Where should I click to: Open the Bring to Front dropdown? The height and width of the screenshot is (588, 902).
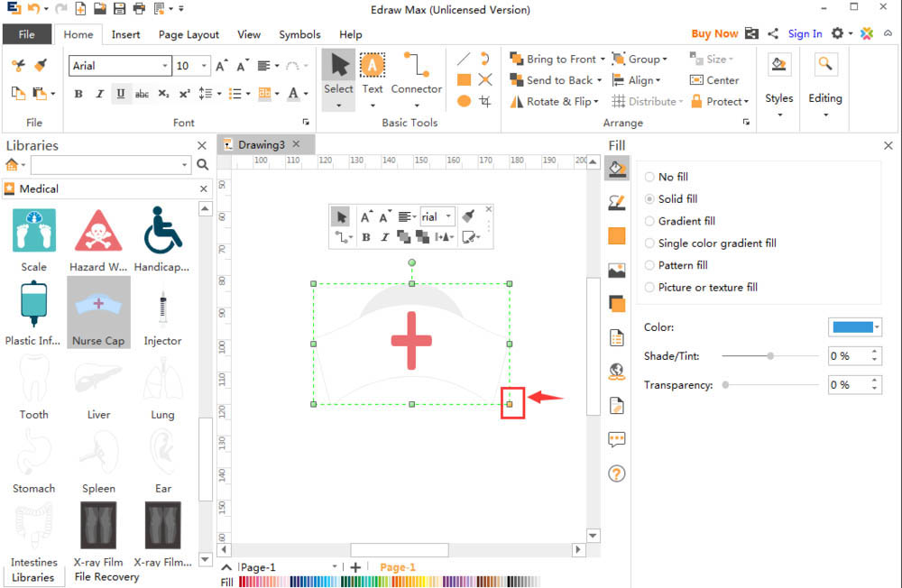(600, 59)
